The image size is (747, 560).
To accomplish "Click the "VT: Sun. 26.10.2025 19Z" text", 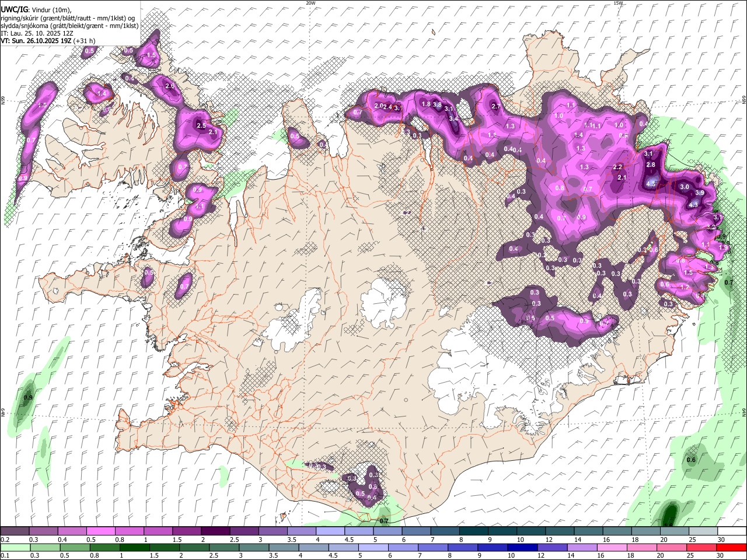I will coord(36,41).
